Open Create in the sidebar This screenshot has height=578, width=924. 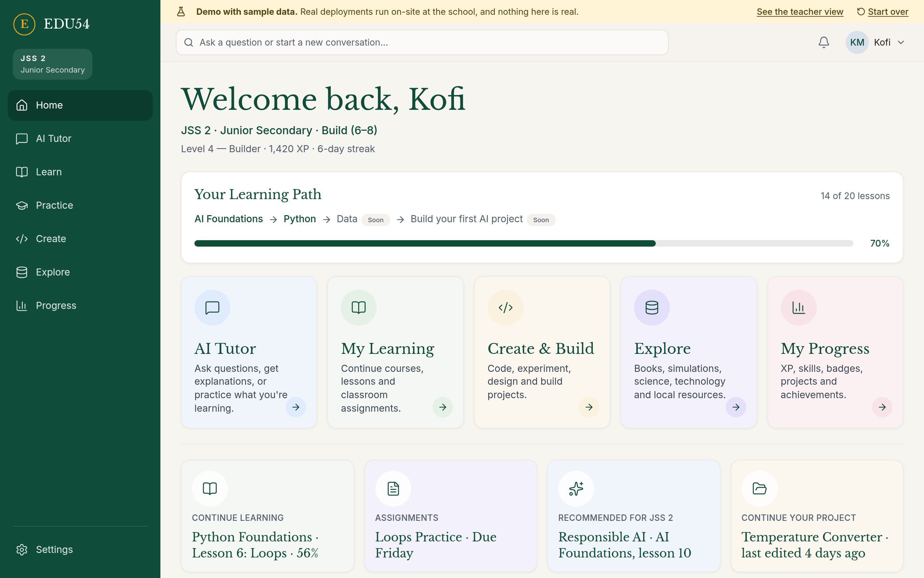tap(80, 239)
